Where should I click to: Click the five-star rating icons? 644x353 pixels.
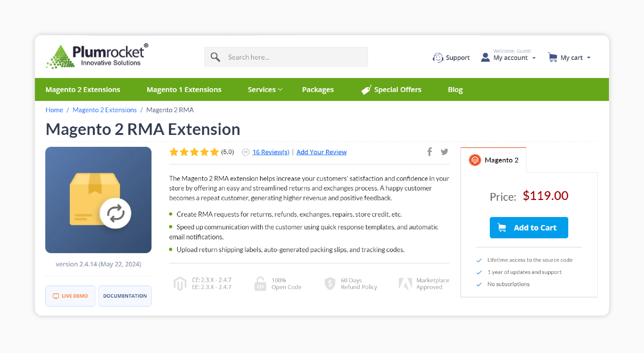pyautogui.click(x=194, y=152)
